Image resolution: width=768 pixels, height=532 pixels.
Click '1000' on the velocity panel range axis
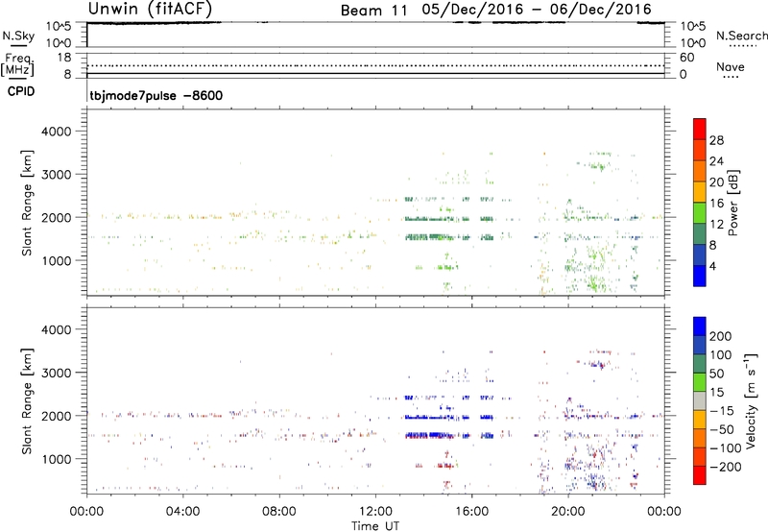[57, 459]
